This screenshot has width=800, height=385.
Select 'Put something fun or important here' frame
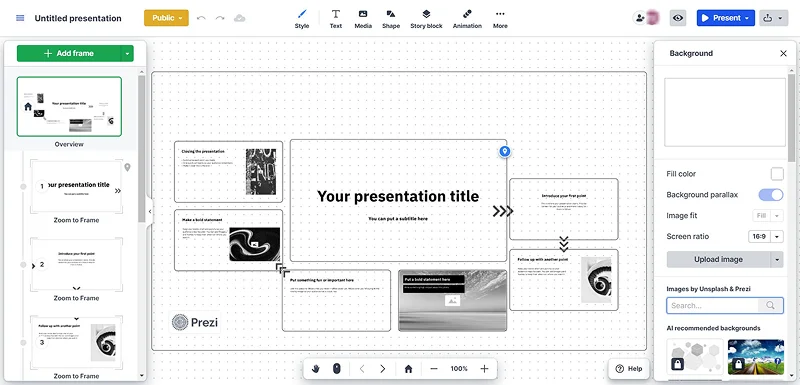[x=336, y=300]
